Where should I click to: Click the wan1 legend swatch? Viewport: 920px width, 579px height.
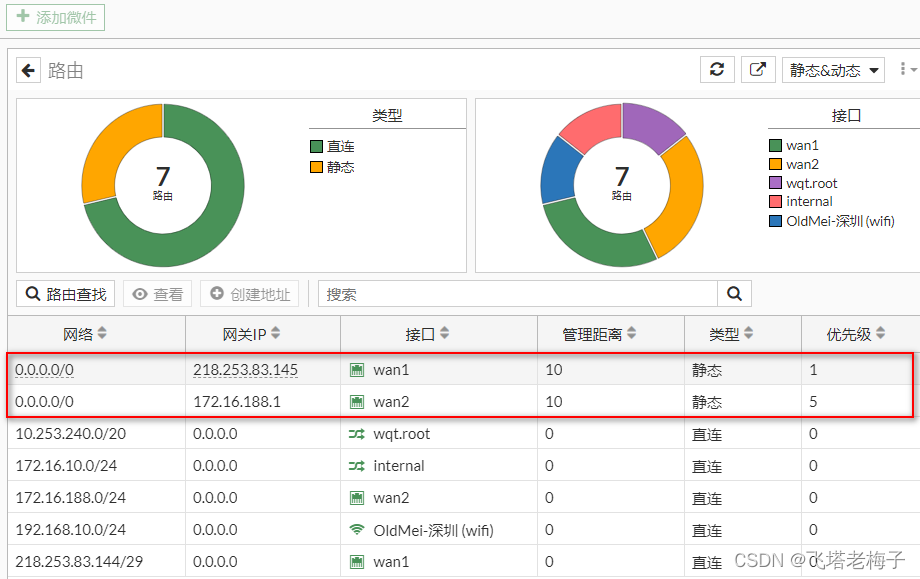click(775, 145)
